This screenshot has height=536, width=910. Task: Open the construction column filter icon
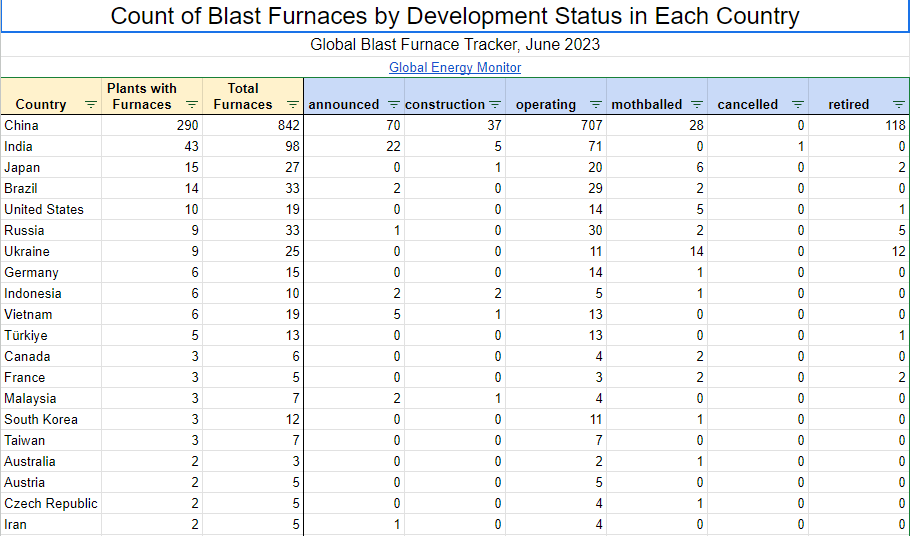[x=494, y=104]
